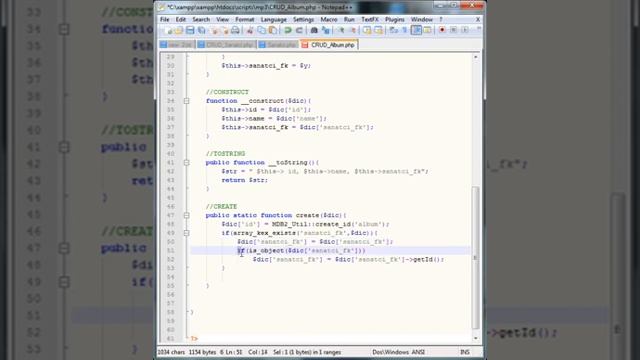The height and width of the screenshot is (360, 640).
Task: Click the Redo arrow icon
Action: 299,30
